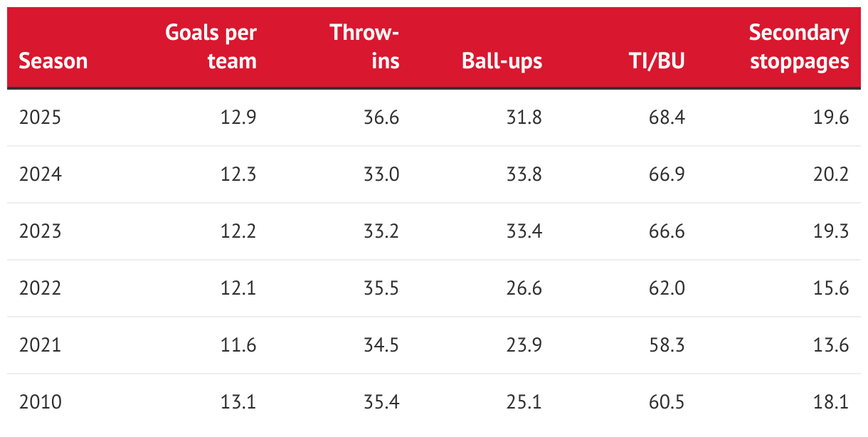Click the 2025 season row label
The image size is (868, 437).
click(x=40, y=117)
